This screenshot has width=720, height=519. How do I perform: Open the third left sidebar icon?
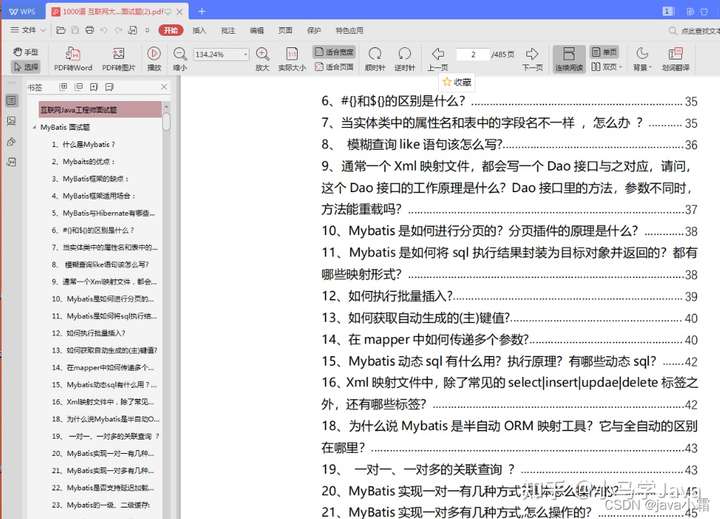pos(11,142)
